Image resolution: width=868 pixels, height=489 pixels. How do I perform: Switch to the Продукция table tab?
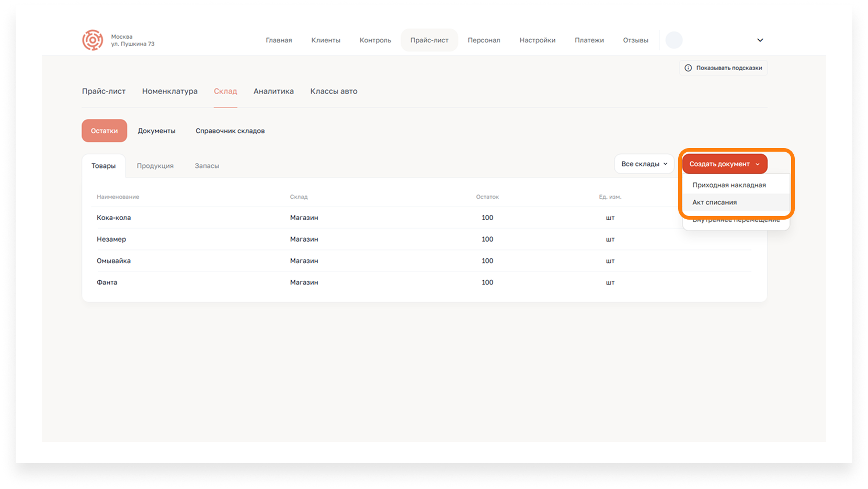coord(155,166)
